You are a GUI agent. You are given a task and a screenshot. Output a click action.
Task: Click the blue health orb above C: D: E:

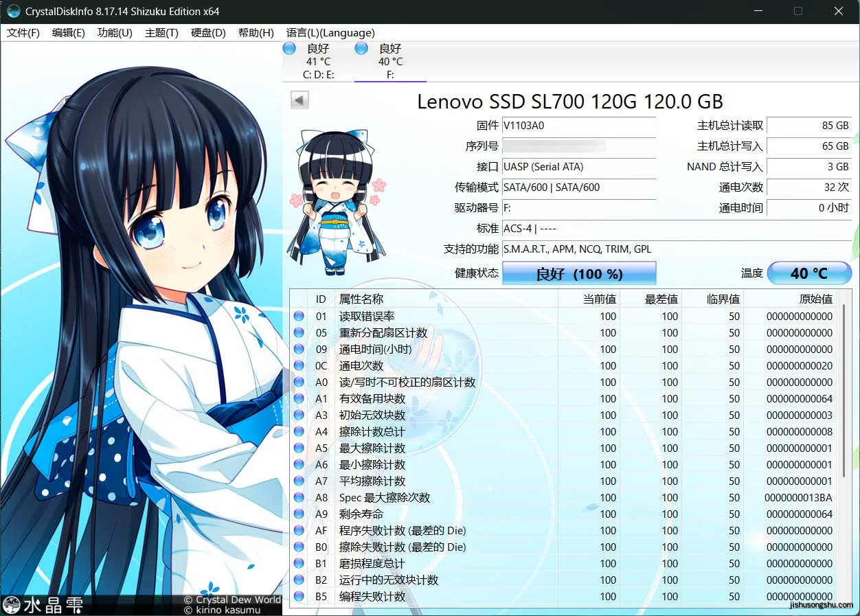[290, 48]
